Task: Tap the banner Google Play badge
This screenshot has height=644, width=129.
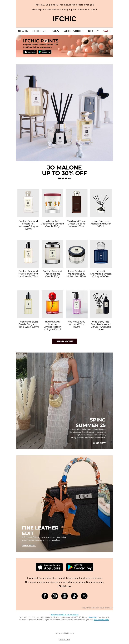Action: [x=45, y=52]
